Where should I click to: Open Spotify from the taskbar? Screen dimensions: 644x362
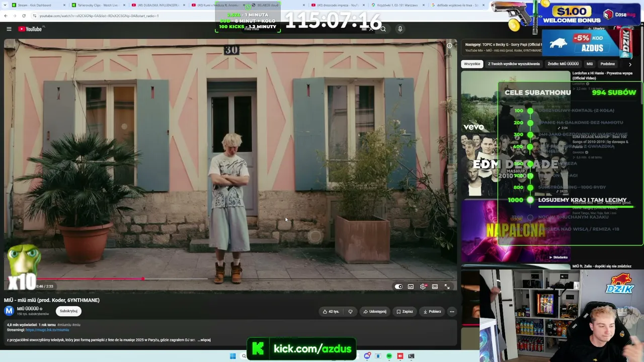pos(389,356)
